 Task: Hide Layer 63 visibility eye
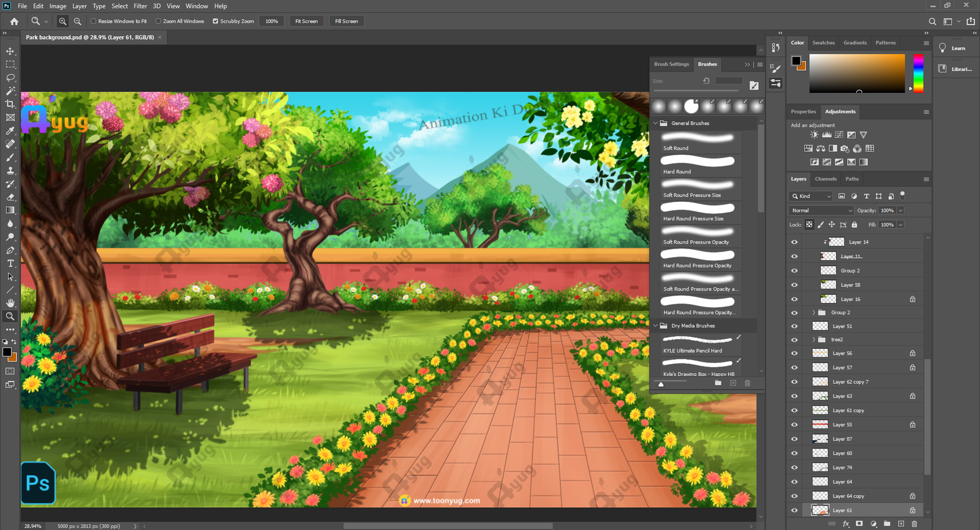click(x=794, y=397)
